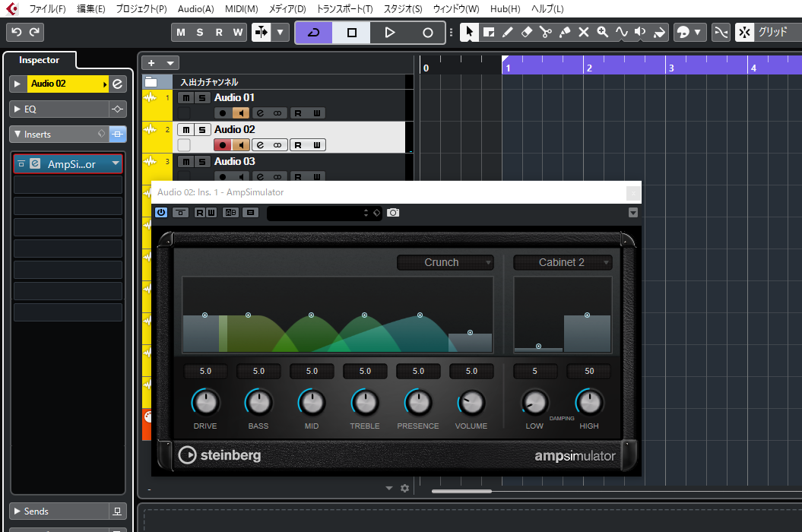The image size is (802, 532).
Task: Click the Sends panel routing icon
Action: 117,511
